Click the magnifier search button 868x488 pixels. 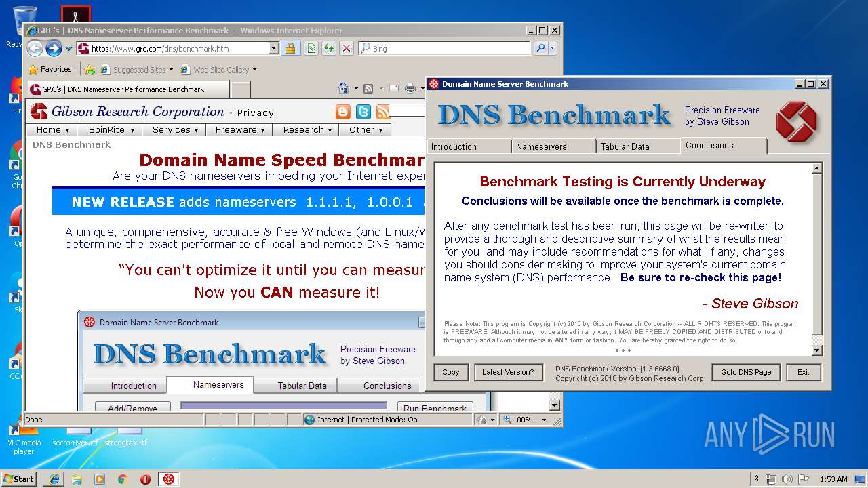click(540, 48)
